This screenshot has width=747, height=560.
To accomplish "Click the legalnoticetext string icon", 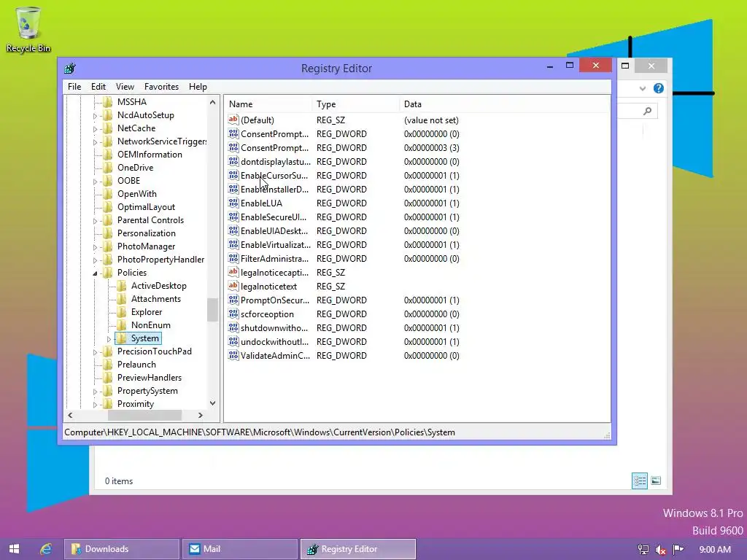I will (233, 286).
